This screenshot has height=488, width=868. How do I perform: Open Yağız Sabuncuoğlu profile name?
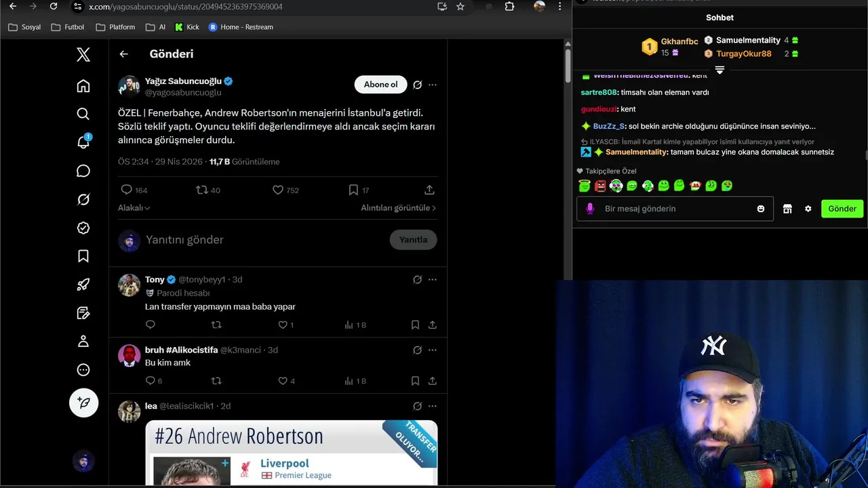pyautogui.click(x=184, y=81)
